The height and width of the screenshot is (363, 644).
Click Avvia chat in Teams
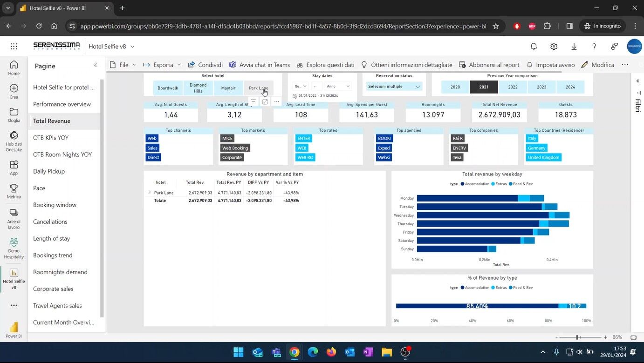260,65
